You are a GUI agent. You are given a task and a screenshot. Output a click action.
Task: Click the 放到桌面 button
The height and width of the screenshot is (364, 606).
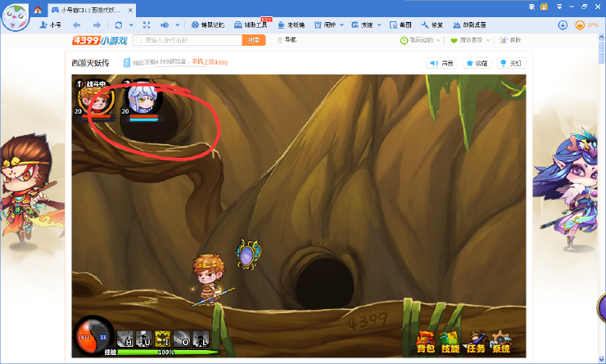point(469,25)
